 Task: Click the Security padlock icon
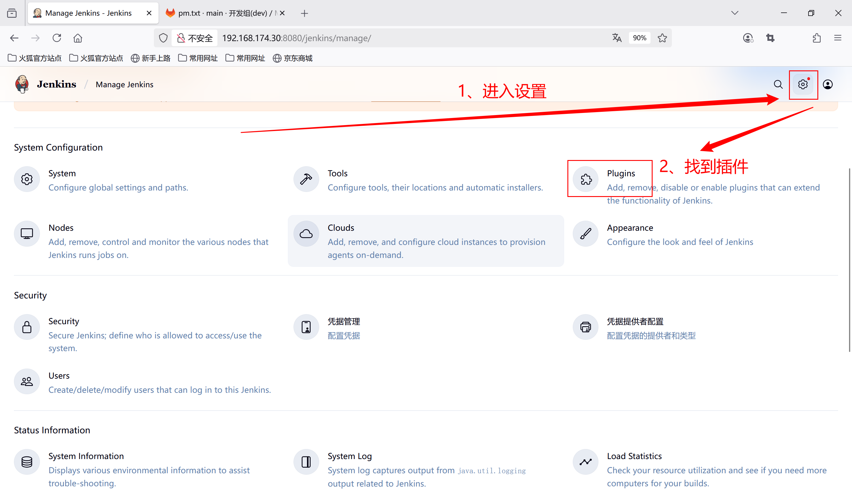27,327
